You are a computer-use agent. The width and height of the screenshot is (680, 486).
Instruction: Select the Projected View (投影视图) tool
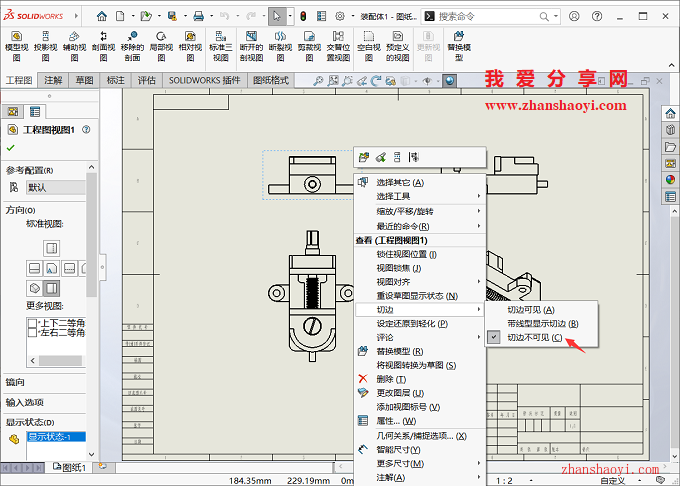click(x=46, y=46)
